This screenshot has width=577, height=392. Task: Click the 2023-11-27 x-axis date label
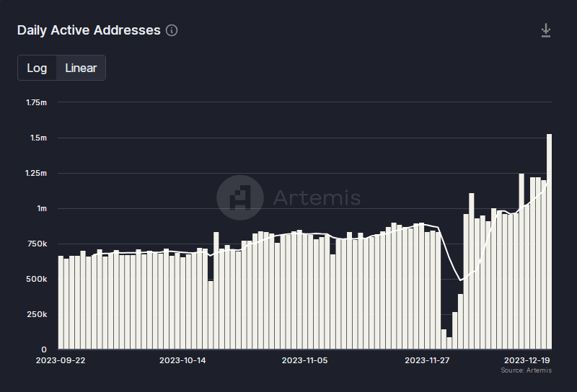[x=428, y=360]
